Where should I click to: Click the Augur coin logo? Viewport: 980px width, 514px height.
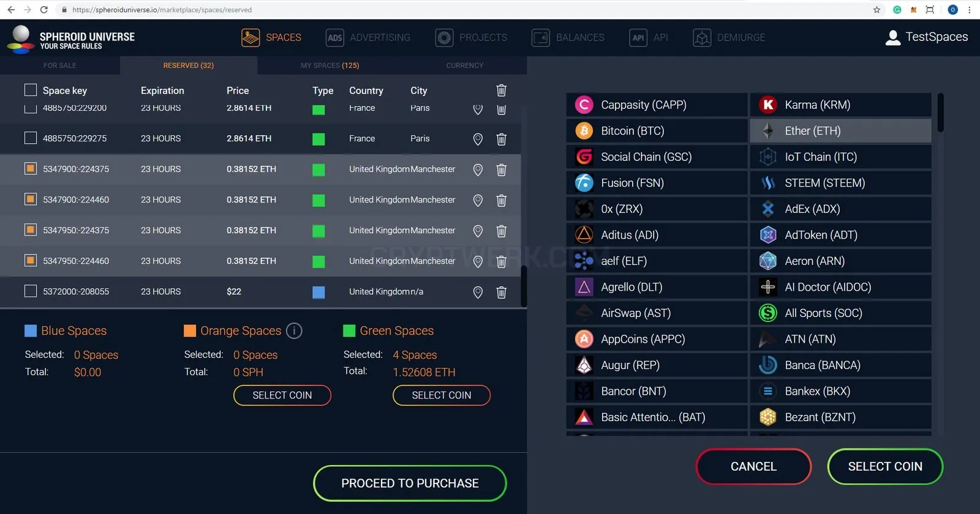pyautogui.click(x=584, y=365)
